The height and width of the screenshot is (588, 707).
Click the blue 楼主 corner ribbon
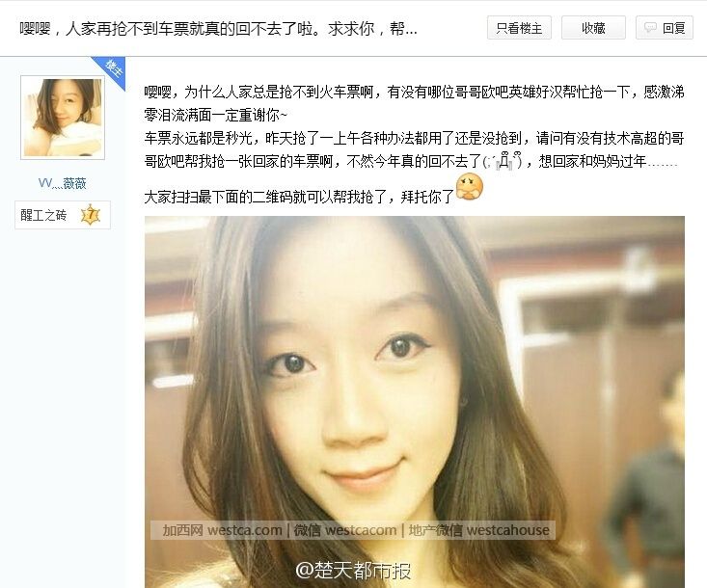tap(111, 71)
